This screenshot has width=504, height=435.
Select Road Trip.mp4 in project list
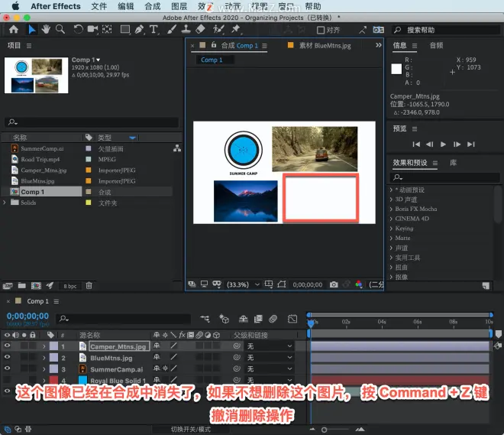[40, 159]
